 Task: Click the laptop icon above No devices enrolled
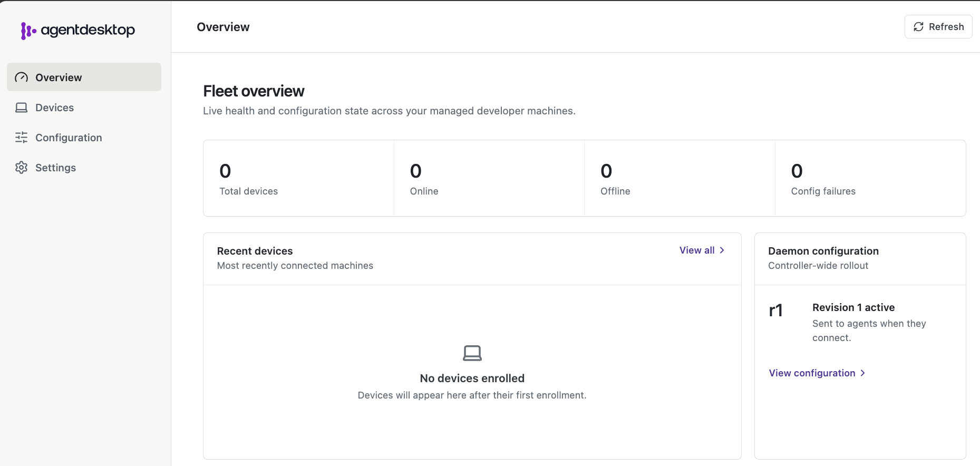point(472,353)
